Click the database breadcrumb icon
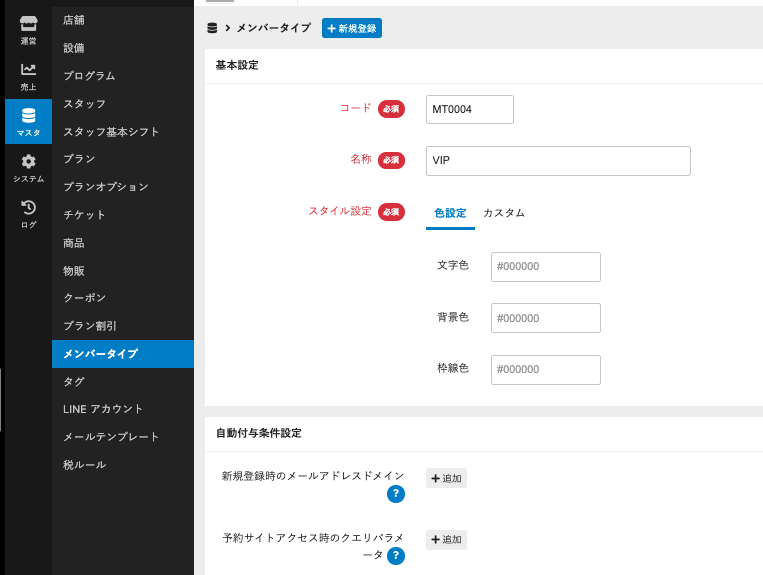The height and width of the screenshot is (575, 763). pyautogui.click(x=212, y=29)
